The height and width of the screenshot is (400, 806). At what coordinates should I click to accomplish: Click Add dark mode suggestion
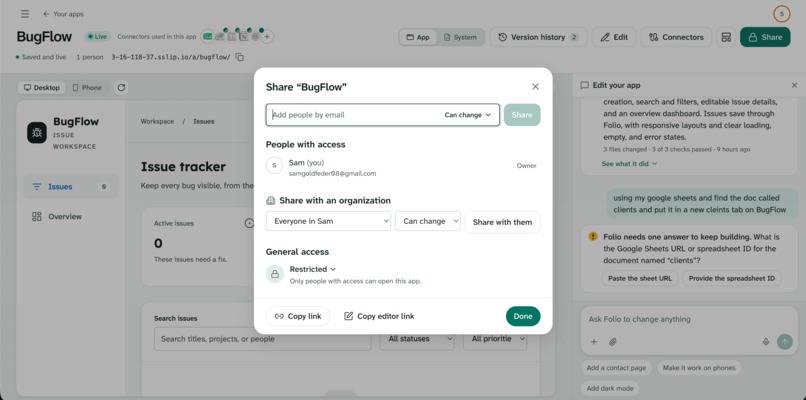610,388
